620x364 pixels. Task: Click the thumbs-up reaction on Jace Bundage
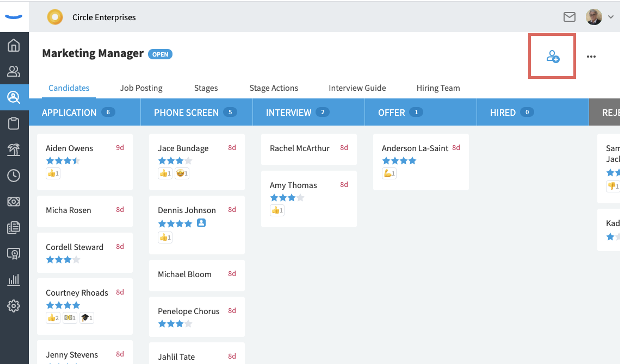pos(165,174)
